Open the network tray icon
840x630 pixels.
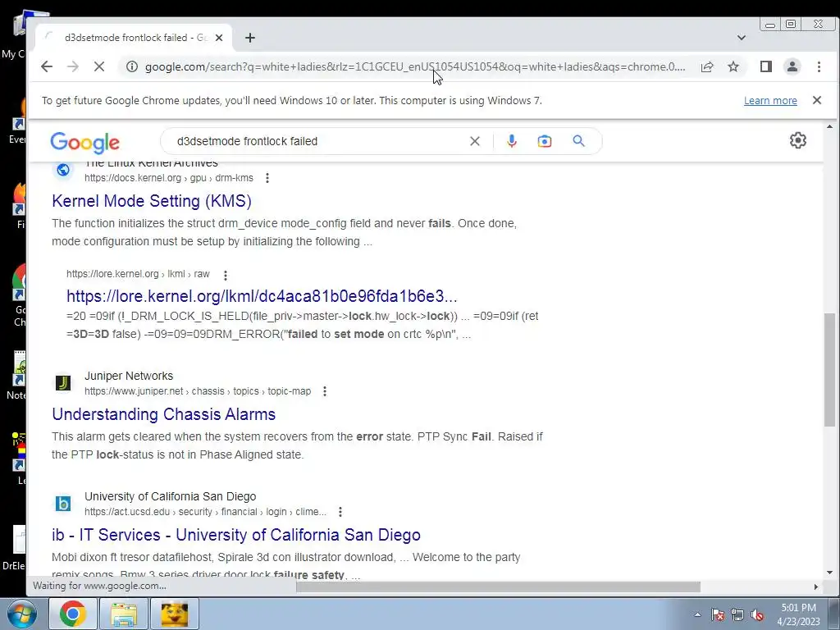tap(737, 615)
